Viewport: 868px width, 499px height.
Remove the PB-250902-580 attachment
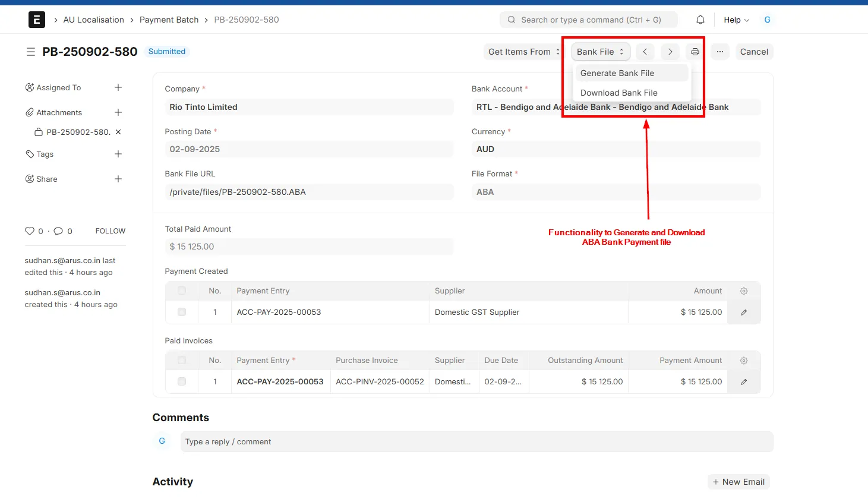pyautogui.click(x=118, y=132)
